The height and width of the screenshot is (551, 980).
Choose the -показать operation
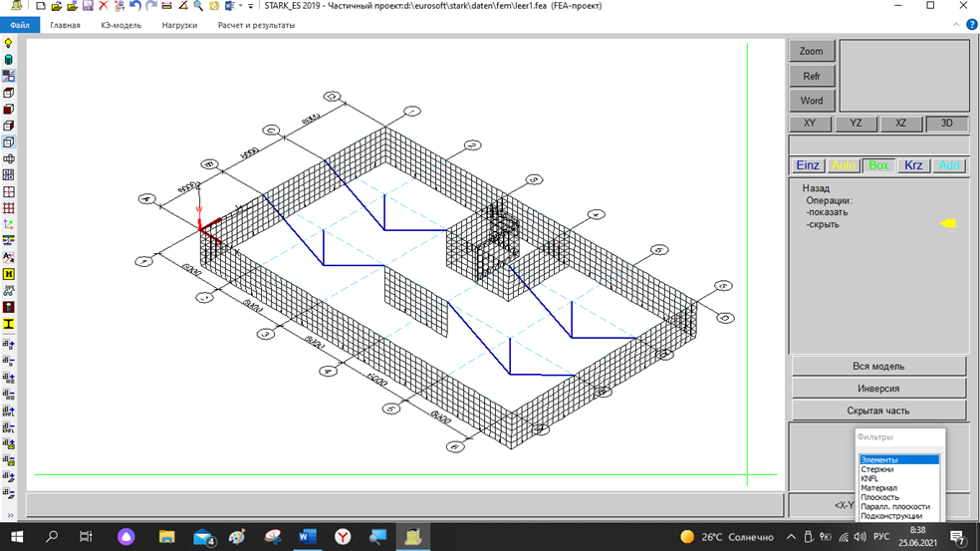point(827,212)
